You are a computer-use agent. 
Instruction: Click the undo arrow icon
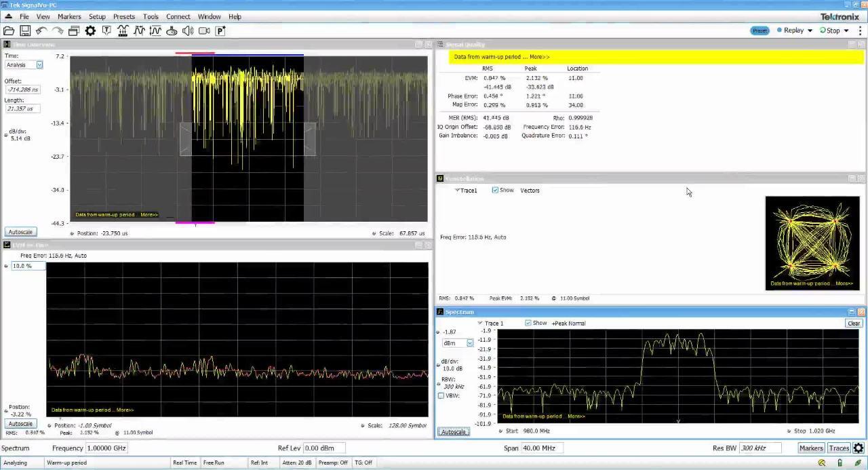41,31
